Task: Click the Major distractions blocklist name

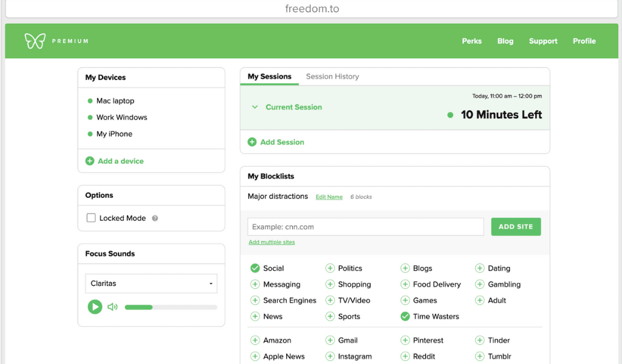Action: pos(278,196)
